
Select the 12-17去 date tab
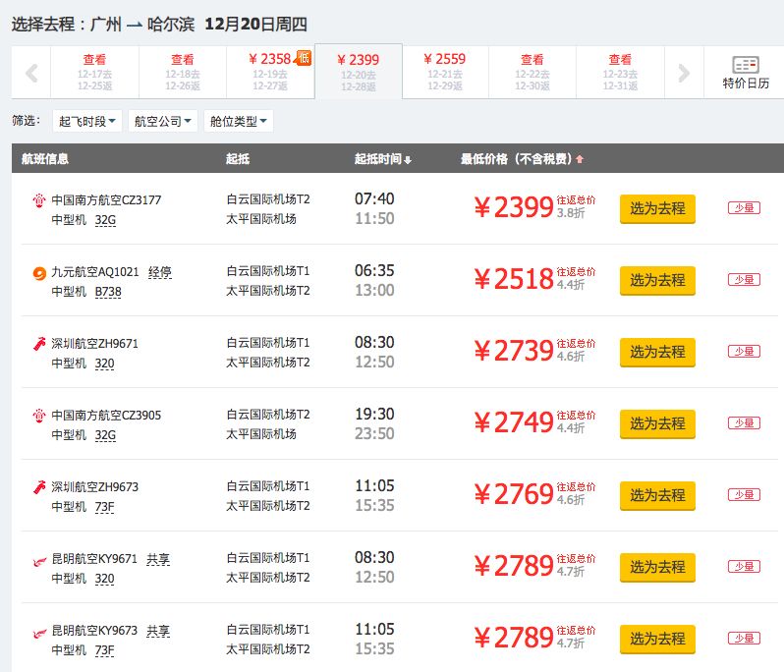click(94, 73)
